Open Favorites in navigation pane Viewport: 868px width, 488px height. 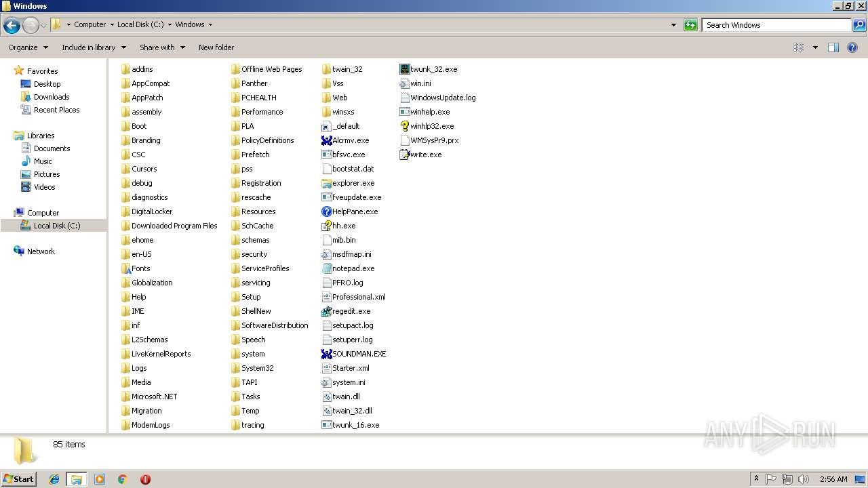pyautogui.click(x=42, y=71)
